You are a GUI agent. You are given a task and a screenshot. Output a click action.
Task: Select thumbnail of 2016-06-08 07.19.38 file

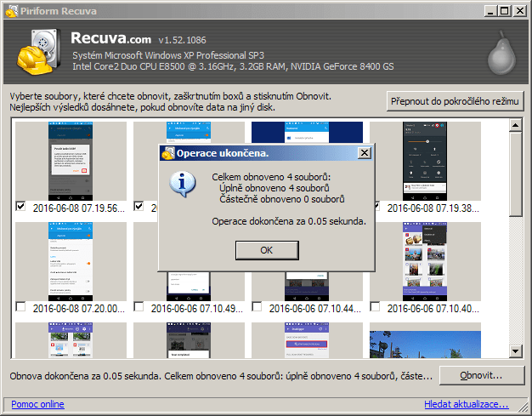point(425,161)
